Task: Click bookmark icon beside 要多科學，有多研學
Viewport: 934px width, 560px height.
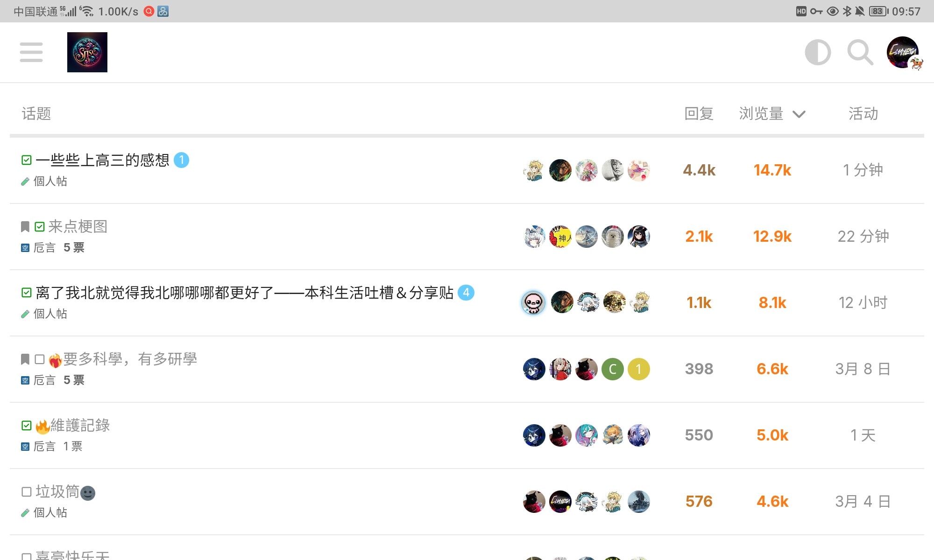Action: (25, 359)
